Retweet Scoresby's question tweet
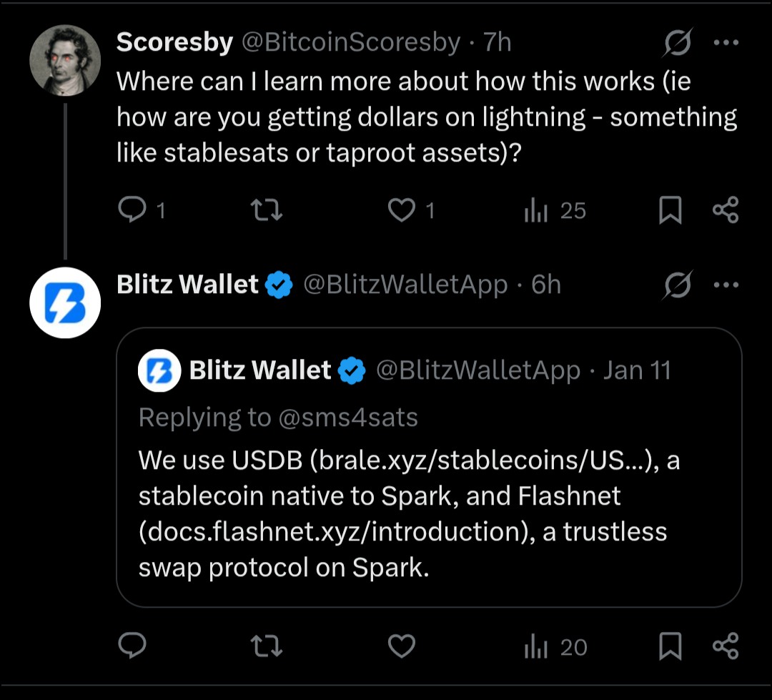The image size is (772, 700). tap(268, 210)
